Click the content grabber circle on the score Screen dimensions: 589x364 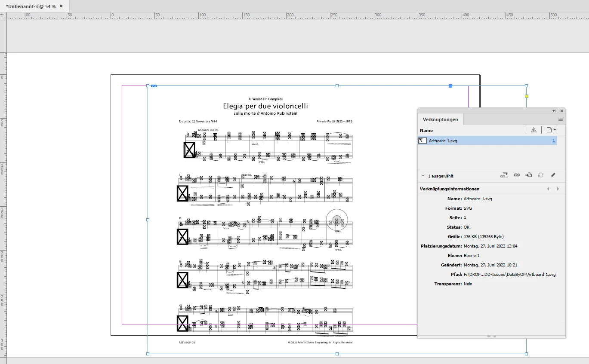tap(337, 220)
